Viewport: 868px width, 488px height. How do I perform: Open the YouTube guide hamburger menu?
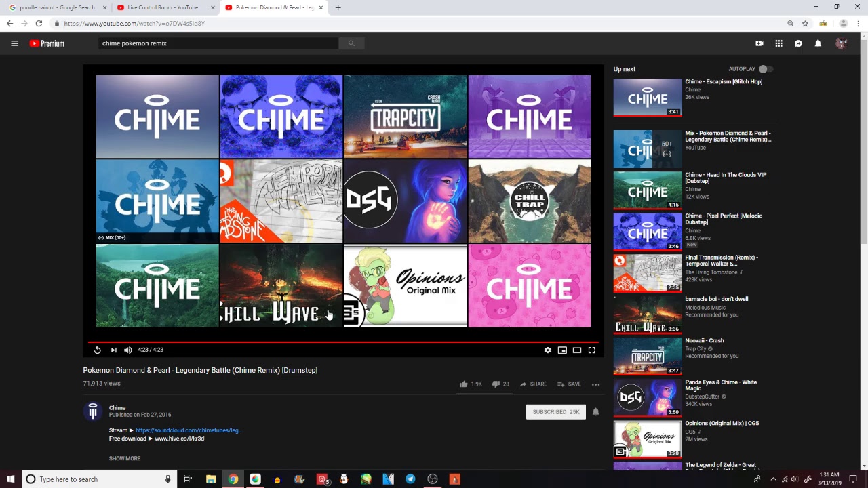14,43
